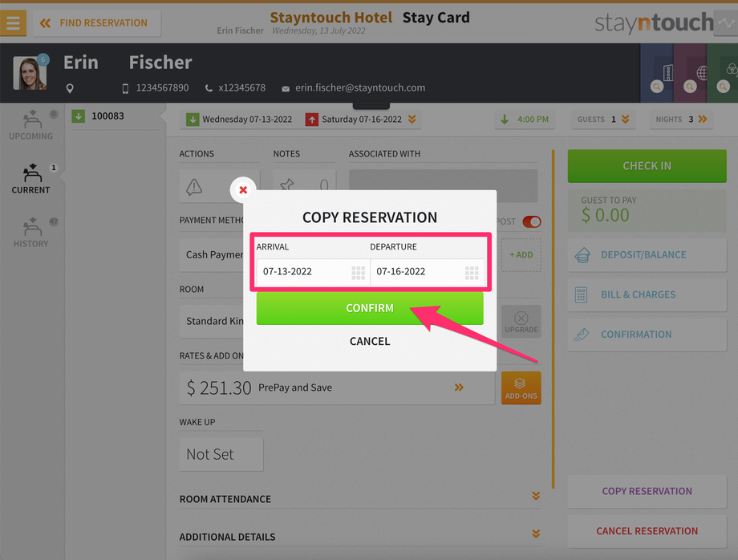Click the Wake Up Not Set field

click(x=221, y=455)
